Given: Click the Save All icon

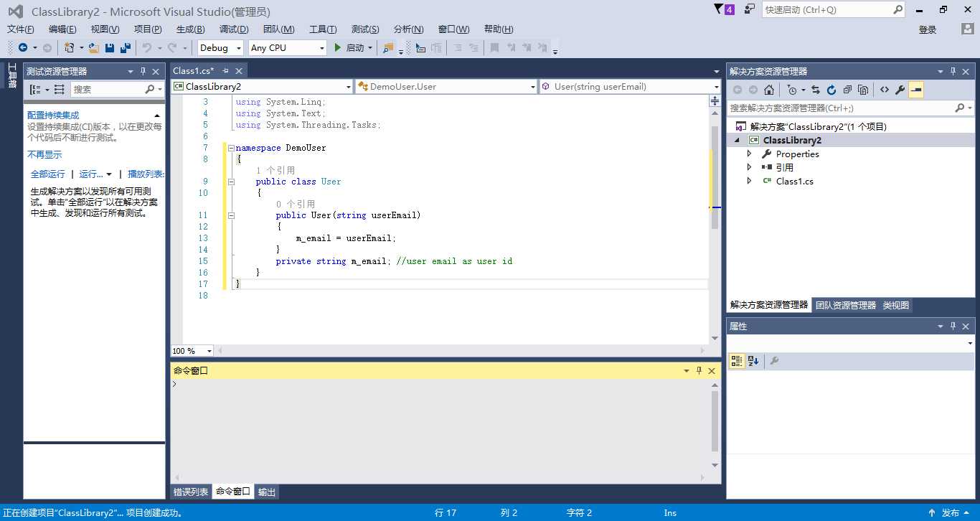Looking at the screenshot, I should click(126, 47).
